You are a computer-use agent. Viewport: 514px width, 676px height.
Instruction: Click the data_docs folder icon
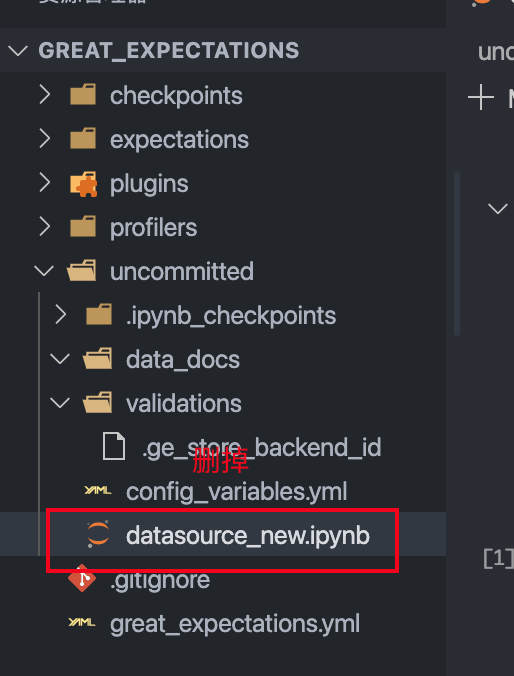98,359
